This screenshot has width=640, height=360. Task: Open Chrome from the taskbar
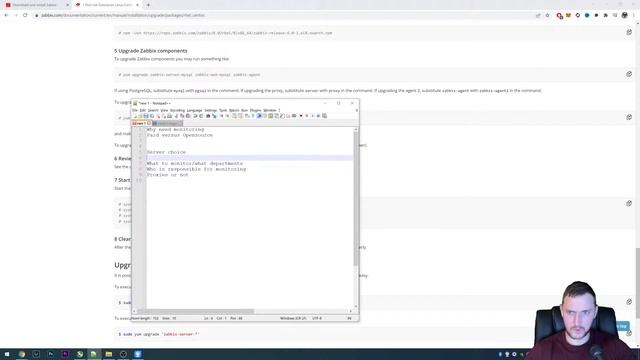[22, 354]
